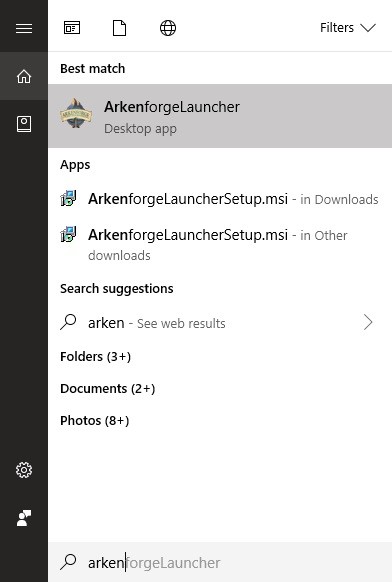
Task: Open the Settings gear icon
Action: click(24, 470)
